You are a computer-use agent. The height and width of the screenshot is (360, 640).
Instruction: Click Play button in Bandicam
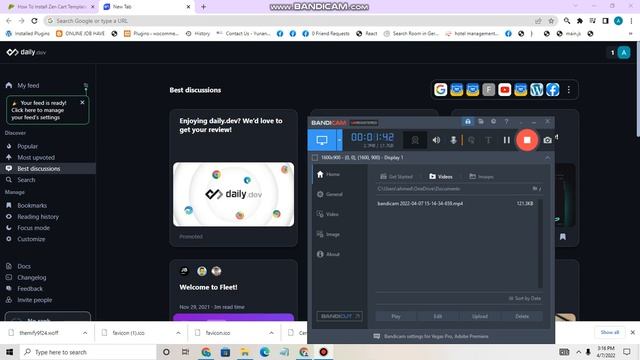(x=396, y=316)
